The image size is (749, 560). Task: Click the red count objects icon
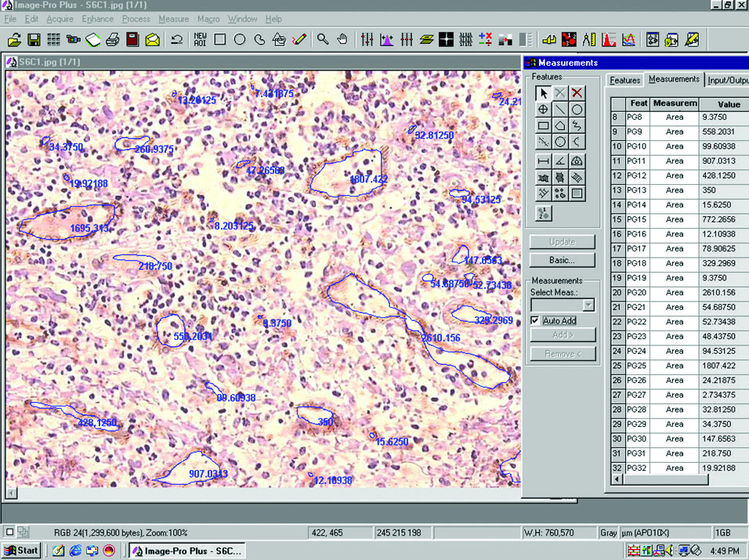[x=569, y=40]
